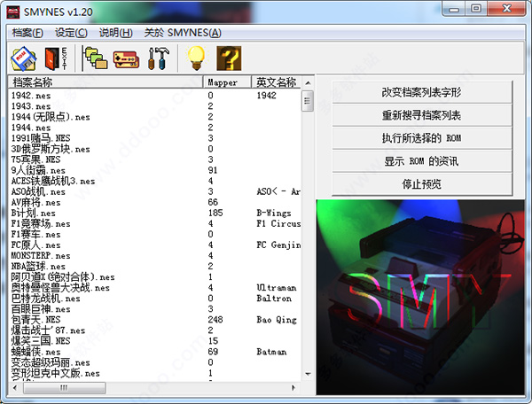Select 1943.nes in the file list

pos(31,106)
